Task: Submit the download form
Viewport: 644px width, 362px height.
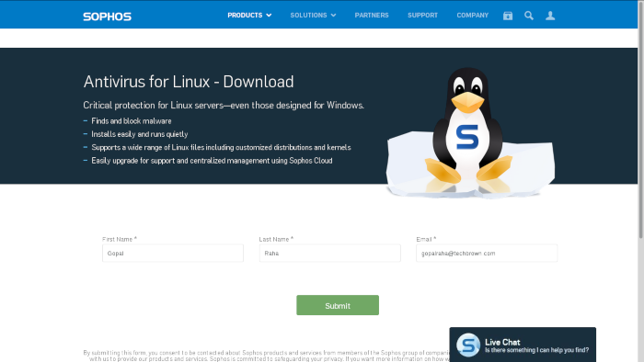Action: coord(338,305)
